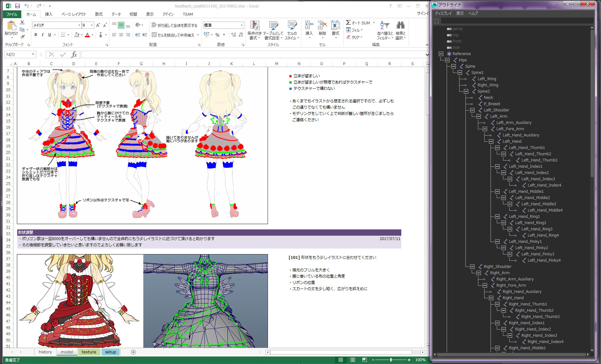Click the Comma Style icon
This screenshot has width=601, height=364.
click(224, 35)
